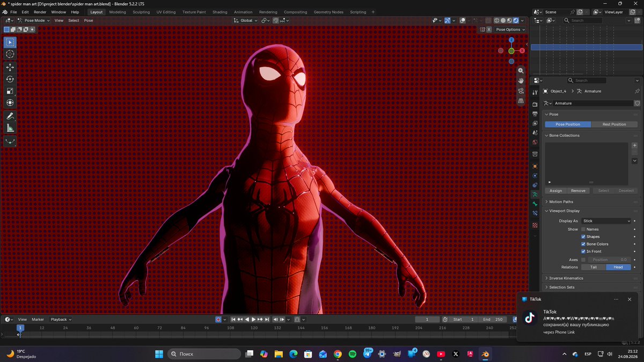The height and width of the screenshot is (362, 644).
Task: Click the viewport zoom magnifier icon
Action: pyautogui.click(x=521, y=71)
